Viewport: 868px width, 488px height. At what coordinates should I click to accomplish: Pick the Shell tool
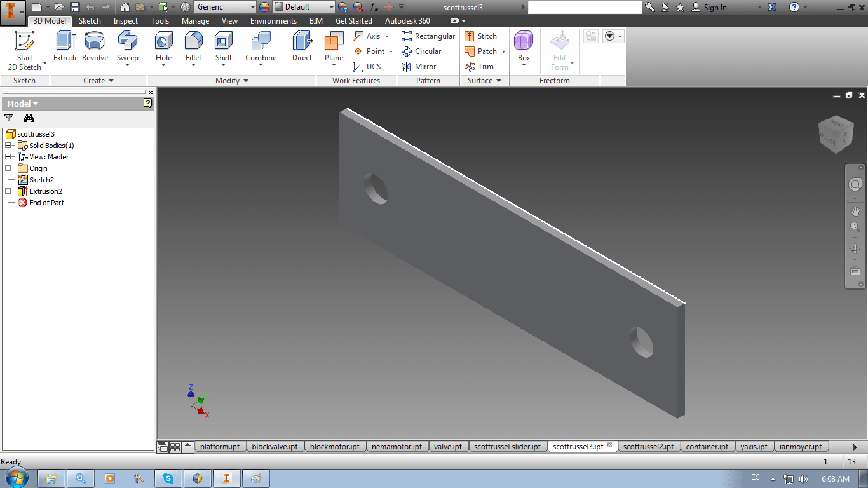(x=223, y=50)
